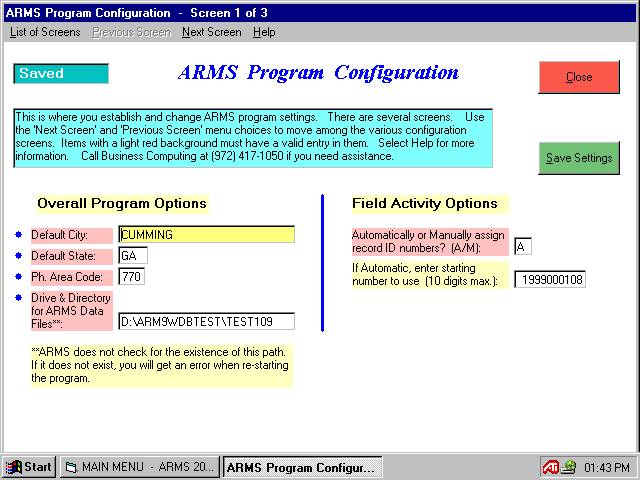Click the Default State label

[x=71, y=256]
